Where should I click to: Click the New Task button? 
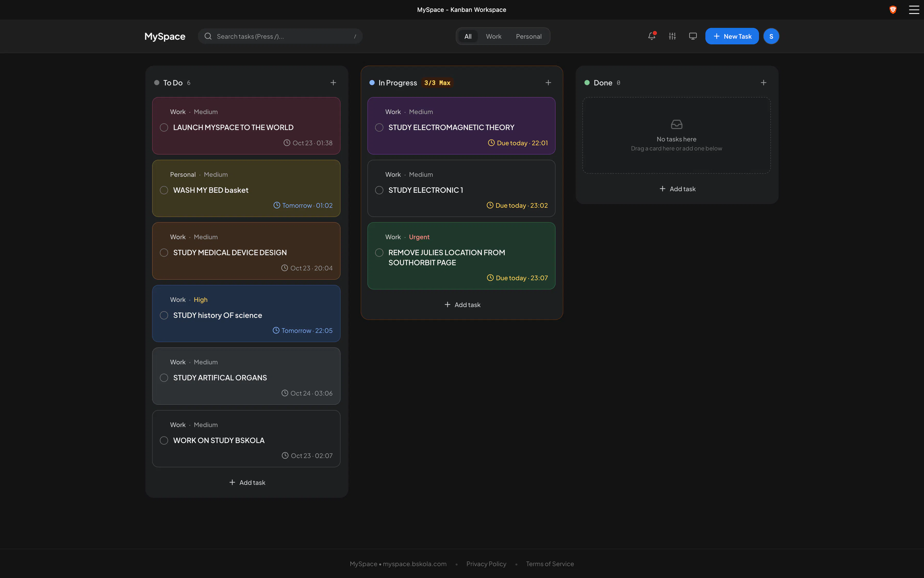pos(732,36)
